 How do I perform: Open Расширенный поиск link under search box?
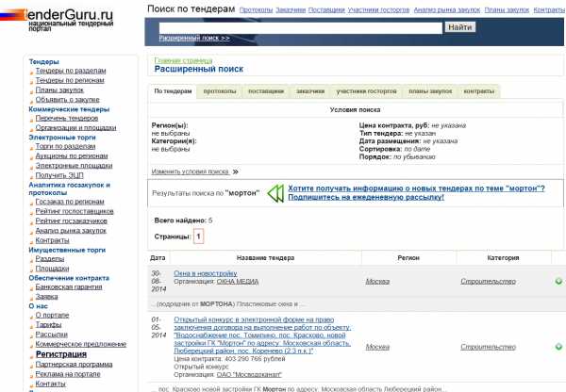[194, 38]
